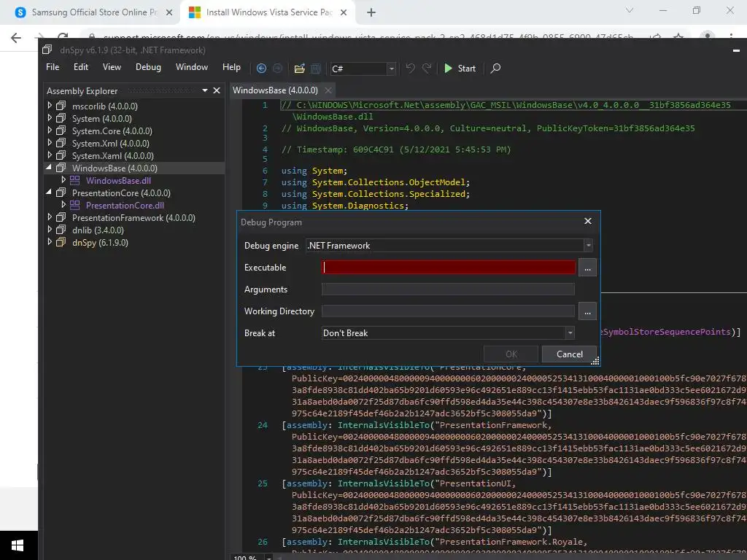
Task: Open a new browser tab
Action: (371, 12)
